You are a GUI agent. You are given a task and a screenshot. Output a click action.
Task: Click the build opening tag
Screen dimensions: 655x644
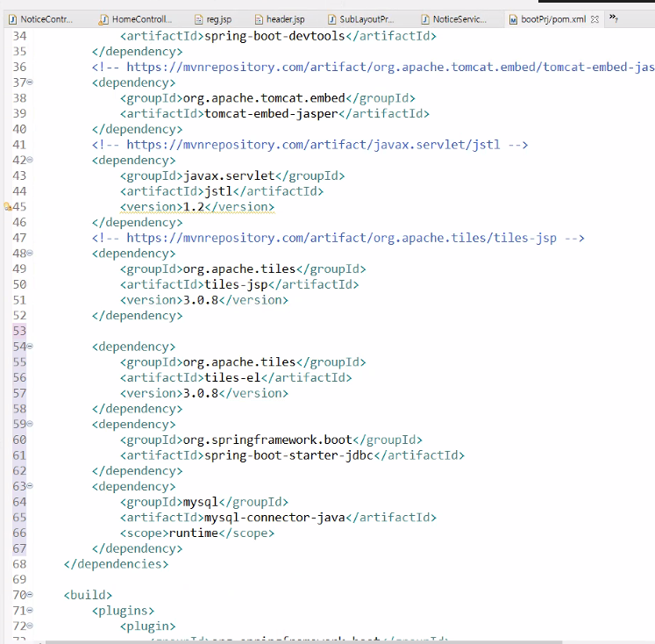click(x=89, y=595)
